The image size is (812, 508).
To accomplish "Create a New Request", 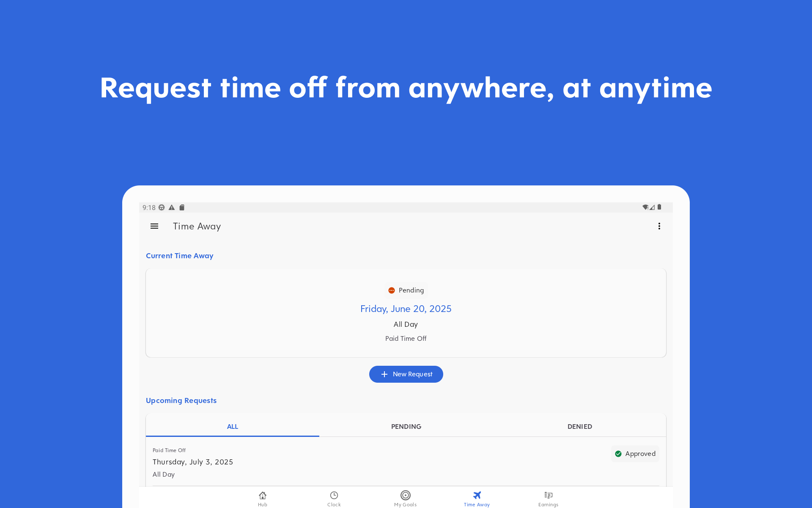I will coord(406,374).
